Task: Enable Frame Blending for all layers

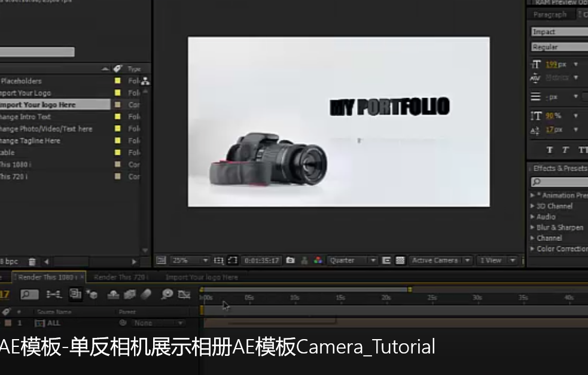Action: click(x=130, y=295)
